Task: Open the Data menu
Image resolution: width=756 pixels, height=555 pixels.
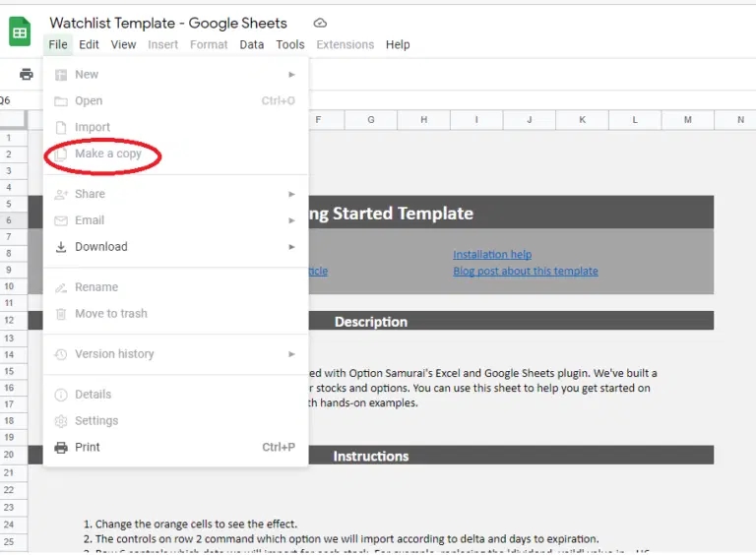Action: coord(252,44)
